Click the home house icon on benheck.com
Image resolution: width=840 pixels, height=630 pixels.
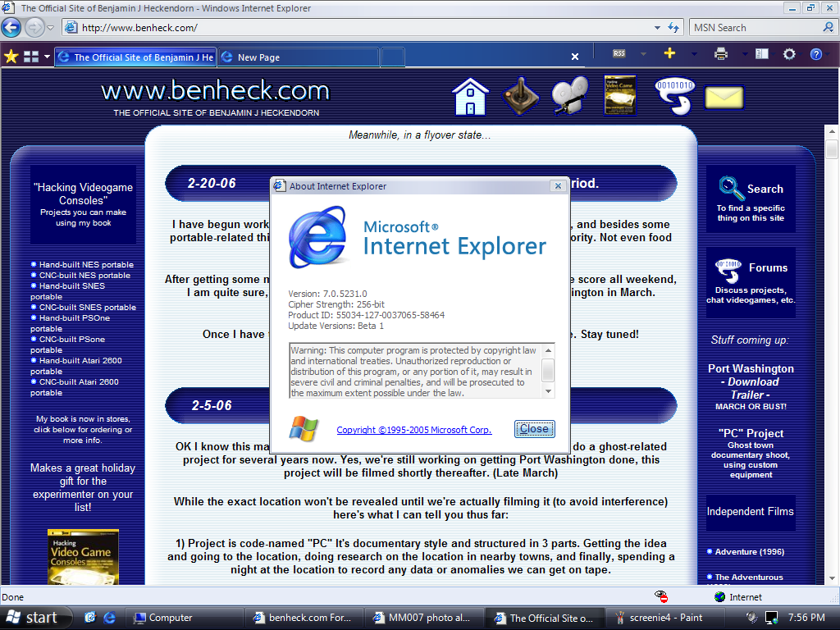(x=470, y=97)
